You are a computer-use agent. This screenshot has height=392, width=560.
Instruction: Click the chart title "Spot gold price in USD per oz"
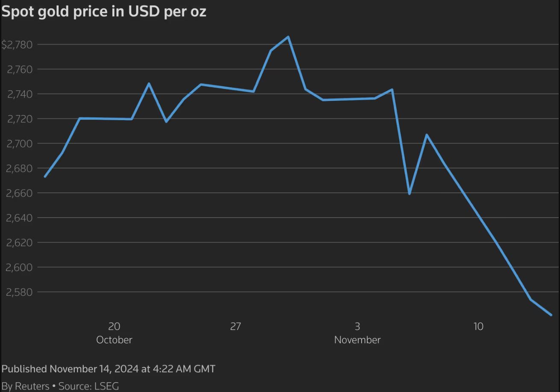[x=104, y=12]
